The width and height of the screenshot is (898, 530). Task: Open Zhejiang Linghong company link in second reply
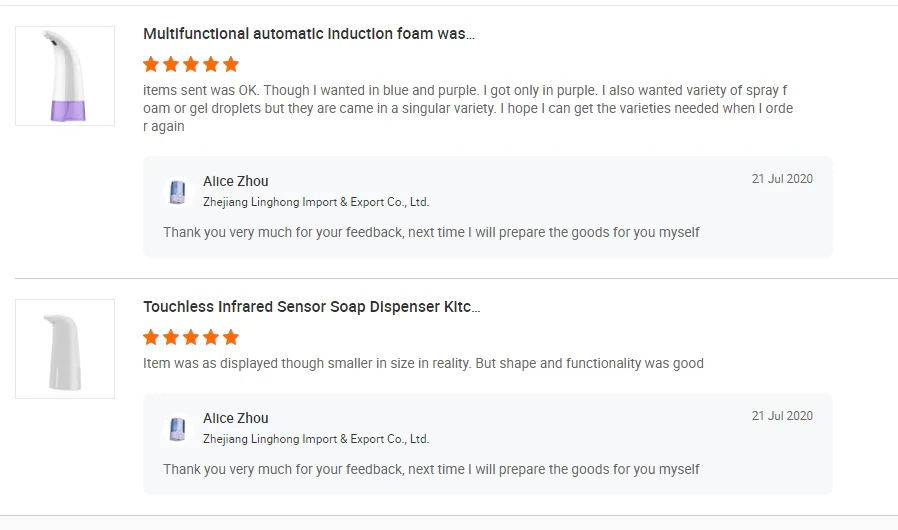316,439
